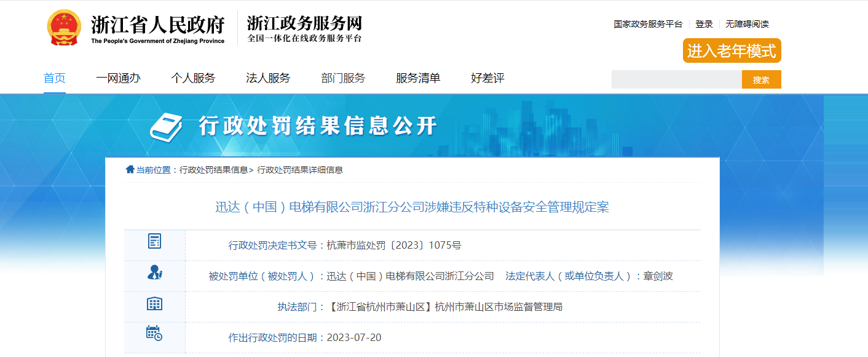
Task: Click the home icon before 当前位置
Action: click(130, 169)
